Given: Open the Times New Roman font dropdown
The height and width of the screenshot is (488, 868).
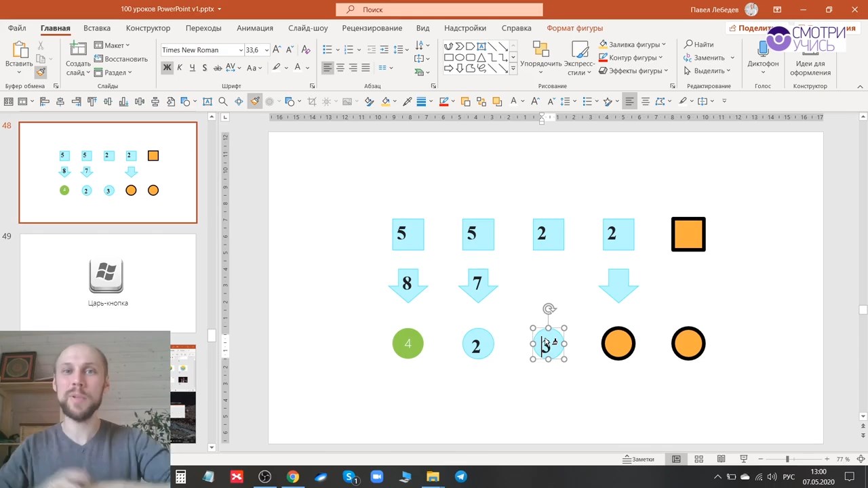Looking at the screenshot, I should coord(241,50).
